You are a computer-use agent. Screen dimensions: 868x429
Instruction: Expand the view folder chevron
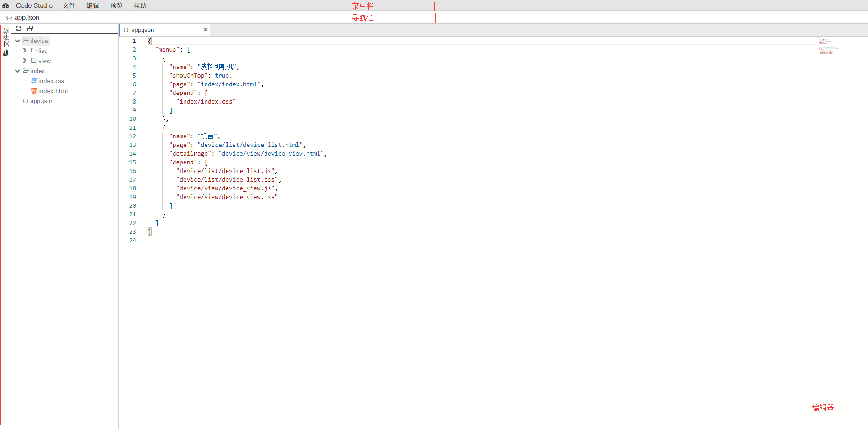pyautogui.click(x=25, y=61)
